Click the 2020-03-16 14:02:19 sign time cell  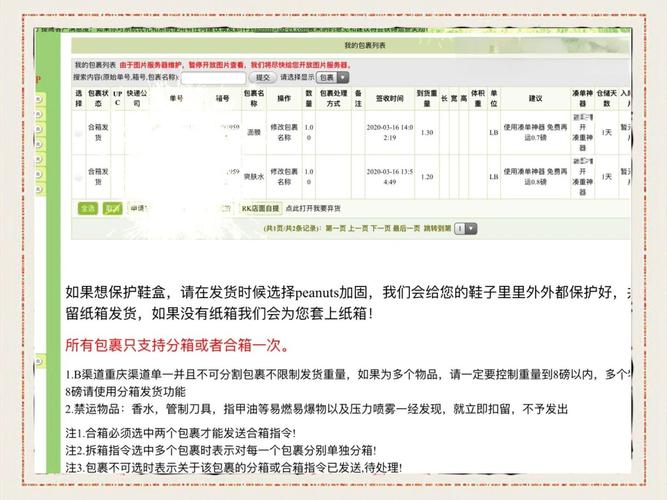click(390, 132)
